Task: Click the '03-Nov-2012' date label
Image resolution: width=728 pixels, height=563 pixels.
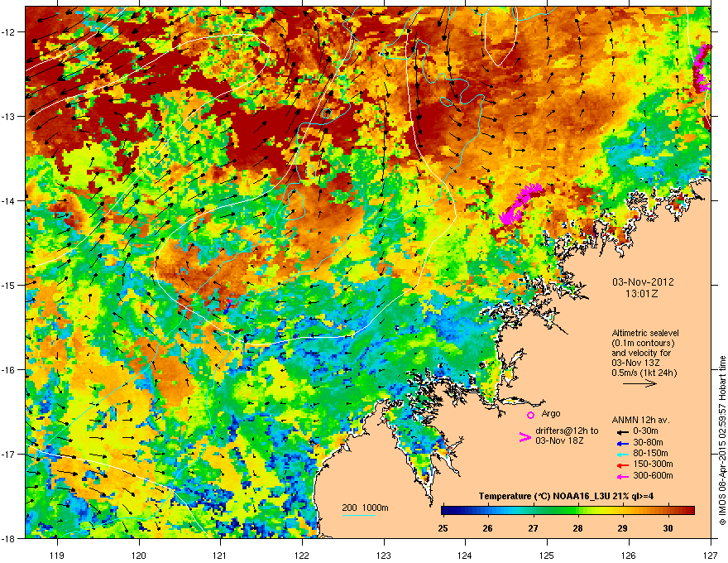Action: tap(643, 282)
